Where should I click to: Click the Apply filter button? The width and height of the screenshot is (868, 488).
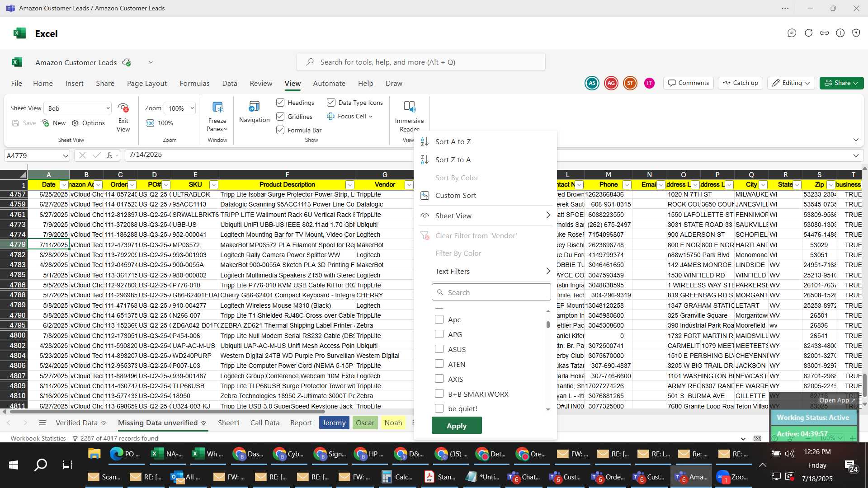click(457, 426)
